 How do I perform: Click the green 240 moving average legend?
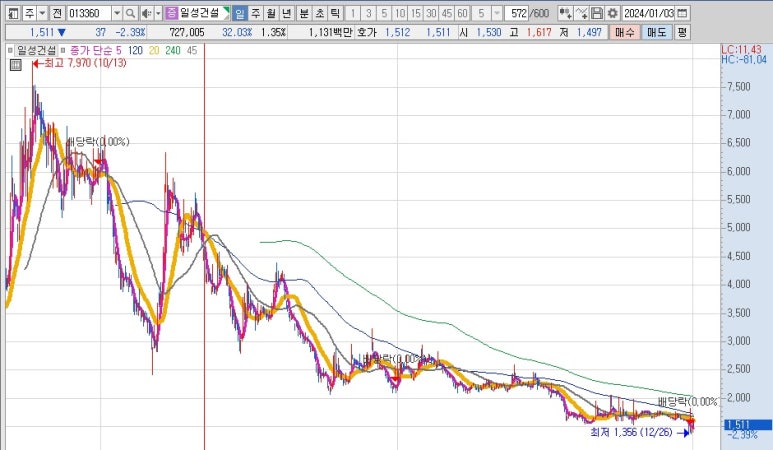173,50
